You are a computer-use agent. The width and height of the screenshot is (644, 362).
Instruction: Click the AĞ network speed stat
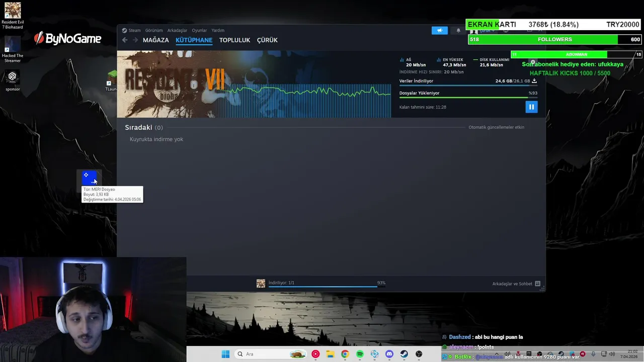[x=413, y=62]
